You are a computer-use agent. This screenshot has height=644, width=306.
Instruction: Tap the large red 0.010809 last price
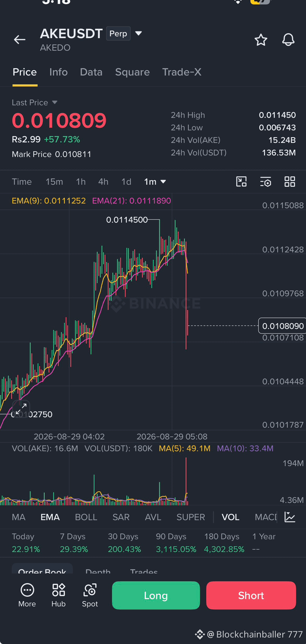[59, 121]
